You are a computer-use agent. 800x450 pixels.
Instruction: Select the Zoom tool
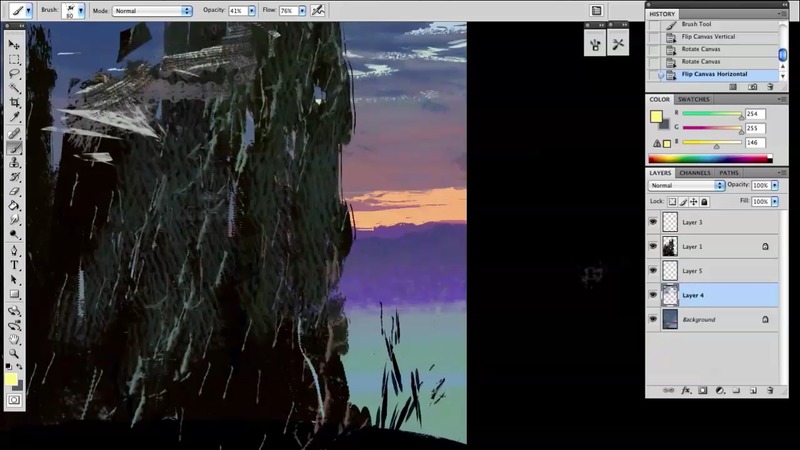pos(14,353)
